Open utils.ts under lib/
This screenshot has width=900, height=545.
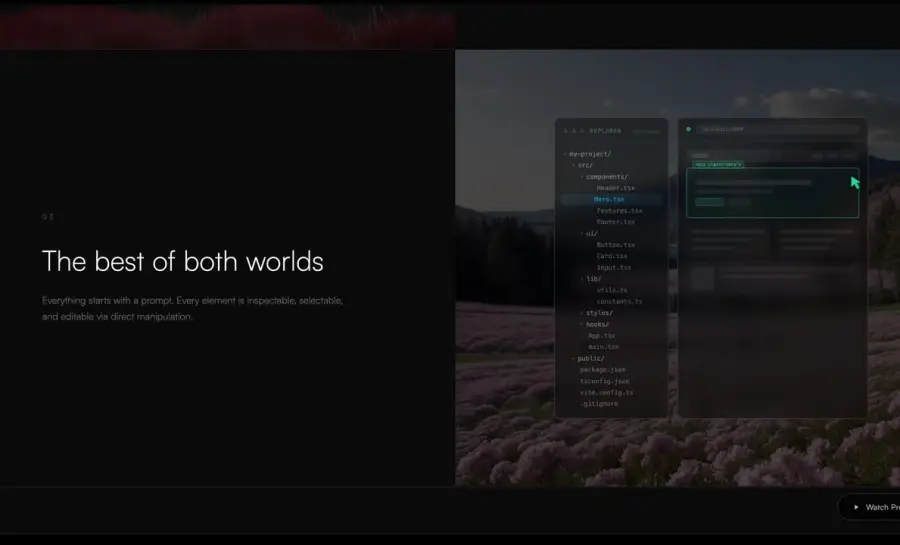click(x=611, y=290)
